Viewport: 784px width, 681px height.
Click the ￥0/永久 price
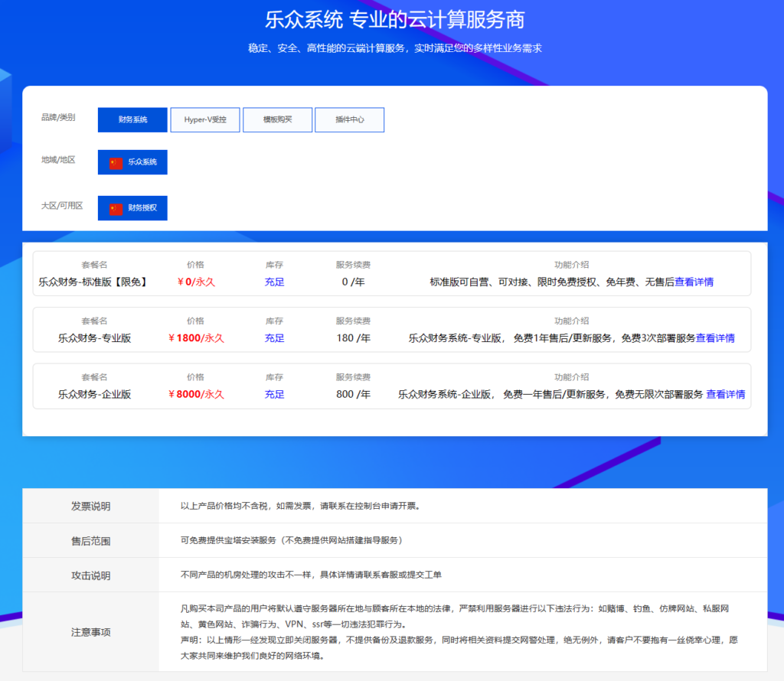195,282
